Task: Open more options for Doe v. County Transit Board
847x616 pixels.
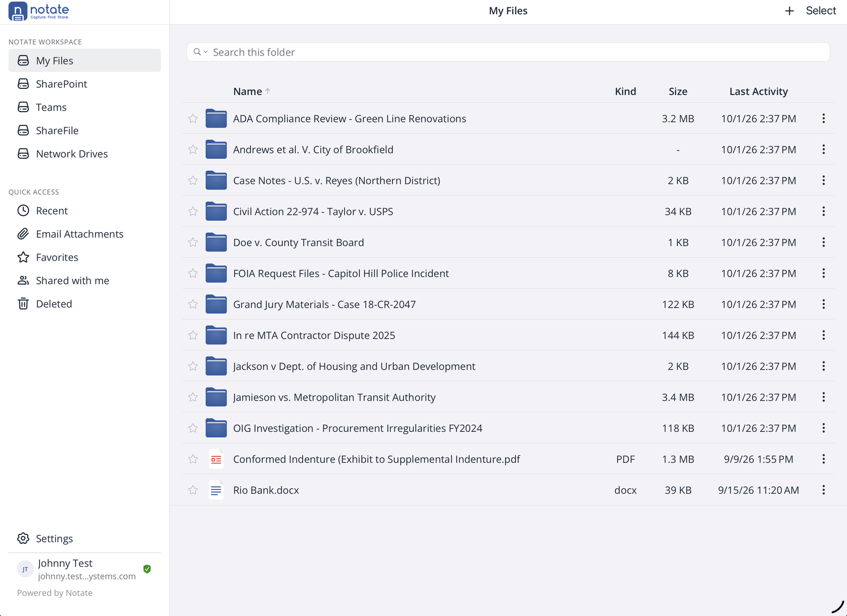Action: coord(824,242)
